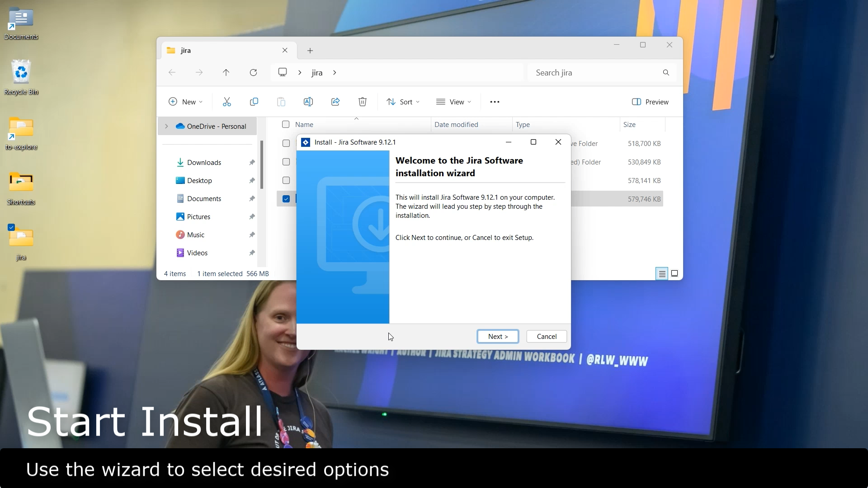Screen dimensions: 868x488
Task: Click Next in the Jira installation wizard
Action: [497, 336]
